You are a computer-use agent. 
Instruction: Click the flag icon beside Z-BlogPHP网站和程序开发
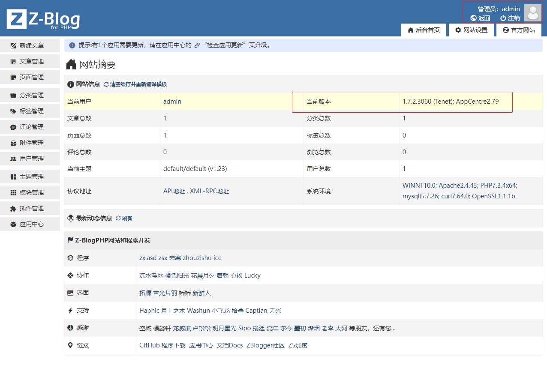tap(70, 240)
